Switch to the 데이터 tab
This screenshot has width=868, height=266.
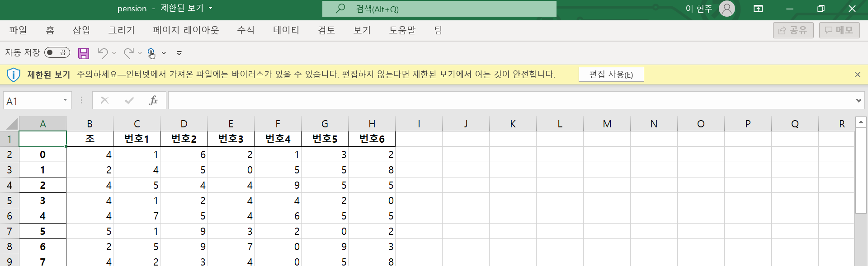[x=286, y=30]
